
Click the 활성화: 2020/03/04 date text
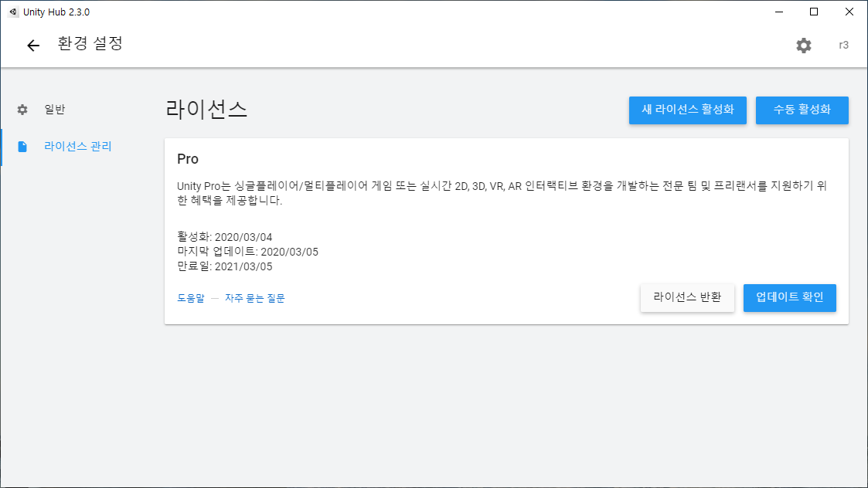pyautogui.click(x=225, y=237)
